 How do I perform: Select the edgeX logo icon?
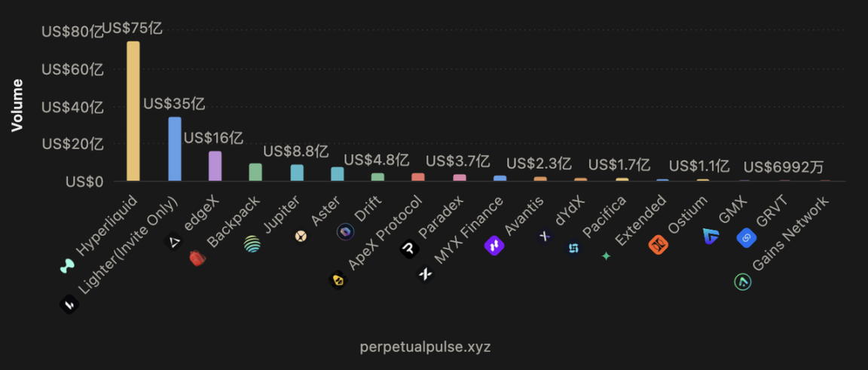pyautogui.click(x=174, y=242)
